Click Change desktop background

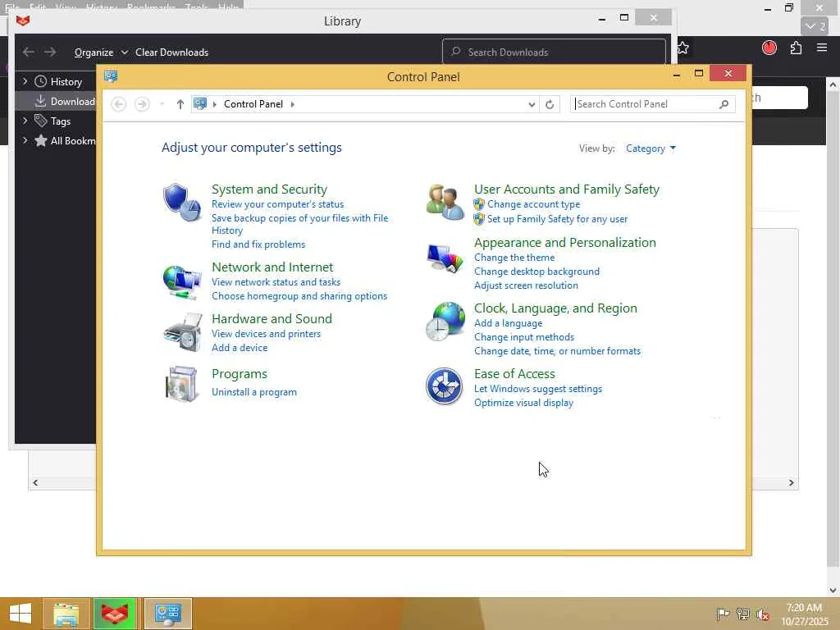536,272
